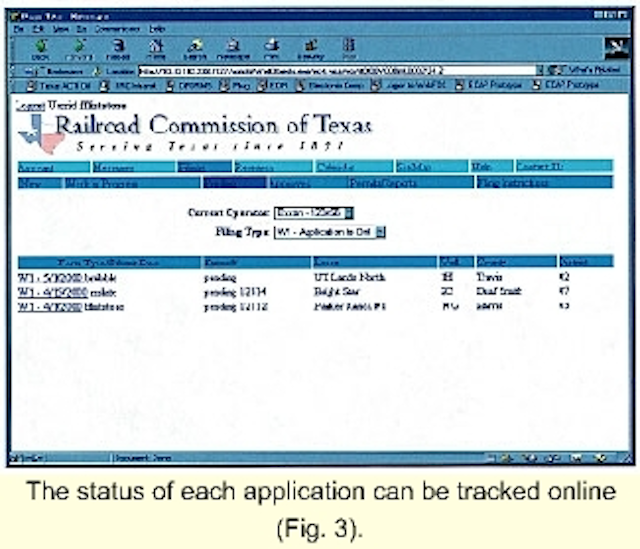The height and width of the screenshot is (549, 640).
Task: Click the District column header at far right
Action: coord(586,262)
